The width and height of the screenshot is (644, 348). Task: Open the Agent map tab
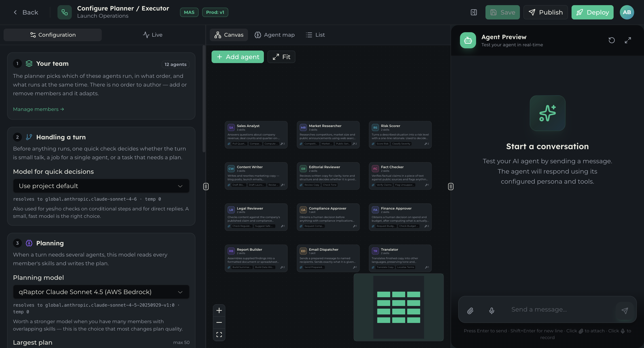pos(275,35)
